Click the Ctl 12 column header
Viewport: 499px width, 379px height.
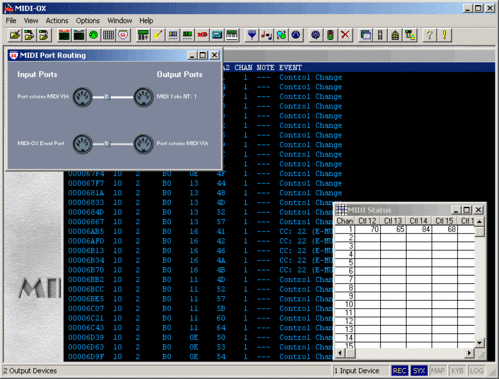tap(368, 221)
